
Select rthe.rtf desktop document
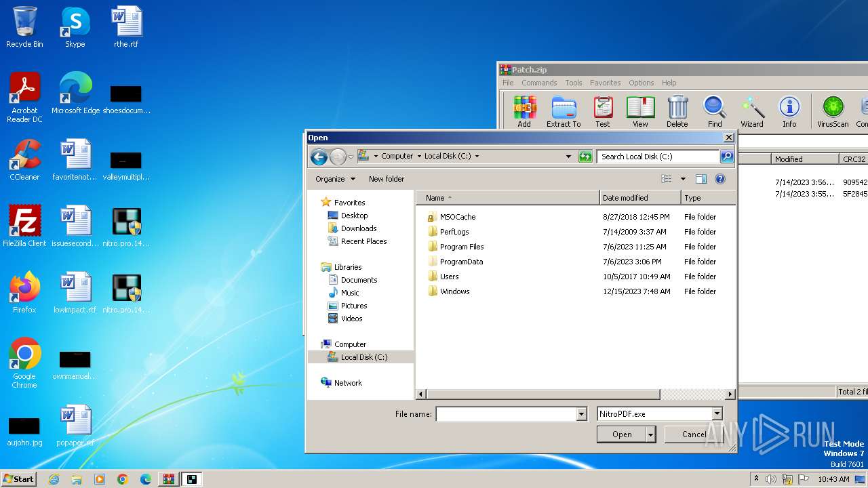tap(126, 28)
